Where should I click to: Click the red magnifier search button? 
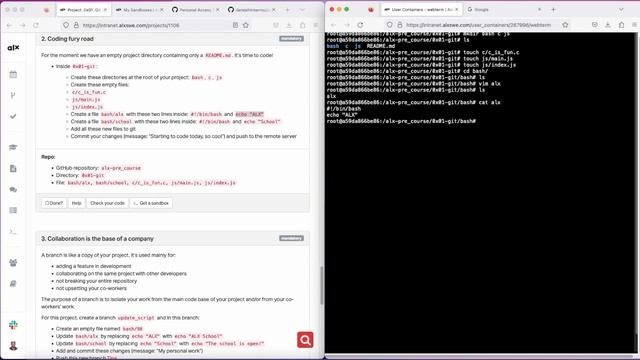305,340
